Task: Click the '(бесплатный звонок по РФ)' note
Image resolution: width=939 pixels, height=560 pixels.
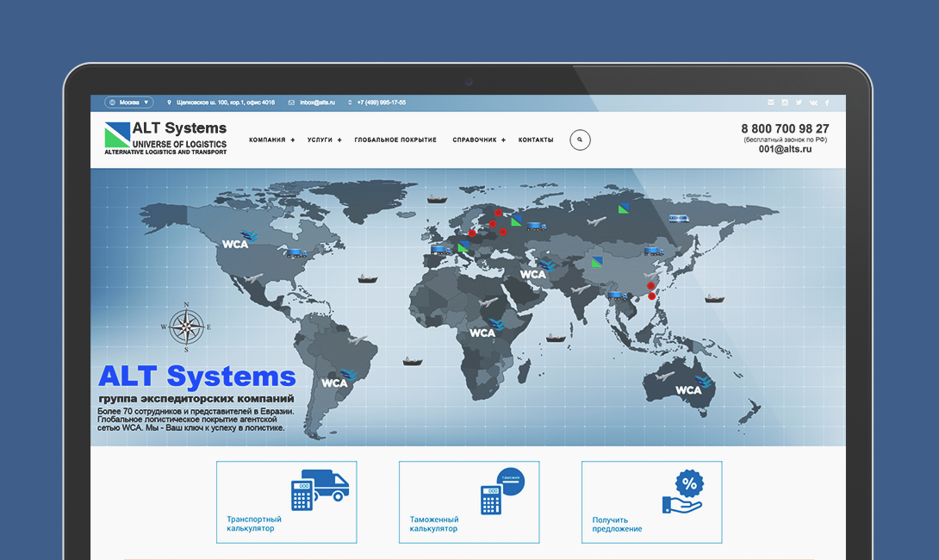Action: [785, 140]
